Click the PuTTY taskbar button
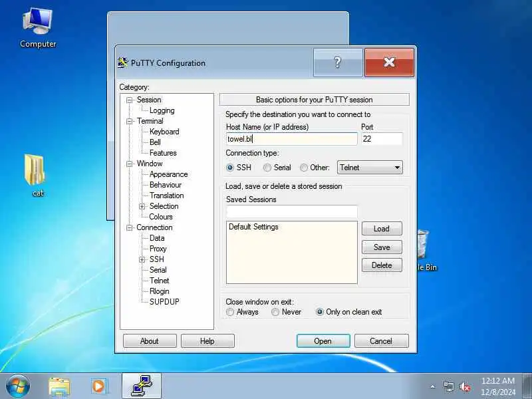 [x=142, y=386]
